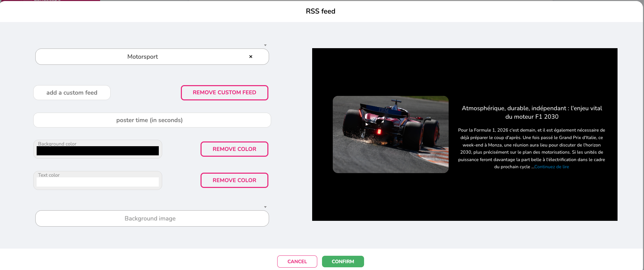Click the F1 car preview image

pyautogui.click(x=391, y=134)
